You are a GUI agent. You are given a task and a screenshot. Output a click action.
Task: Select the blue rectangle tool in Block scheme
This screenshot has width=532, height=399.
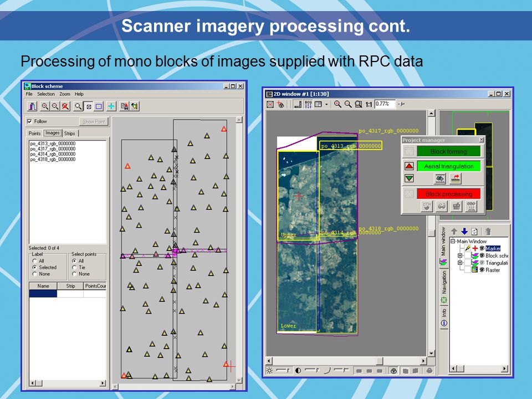click(x=99, y=106)
